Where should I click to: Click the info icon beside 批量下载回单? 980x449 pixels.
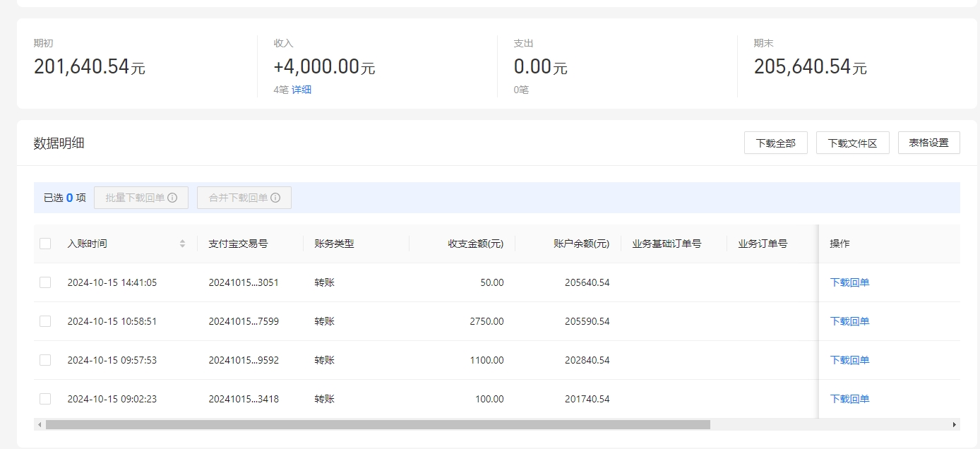point(172,198)
